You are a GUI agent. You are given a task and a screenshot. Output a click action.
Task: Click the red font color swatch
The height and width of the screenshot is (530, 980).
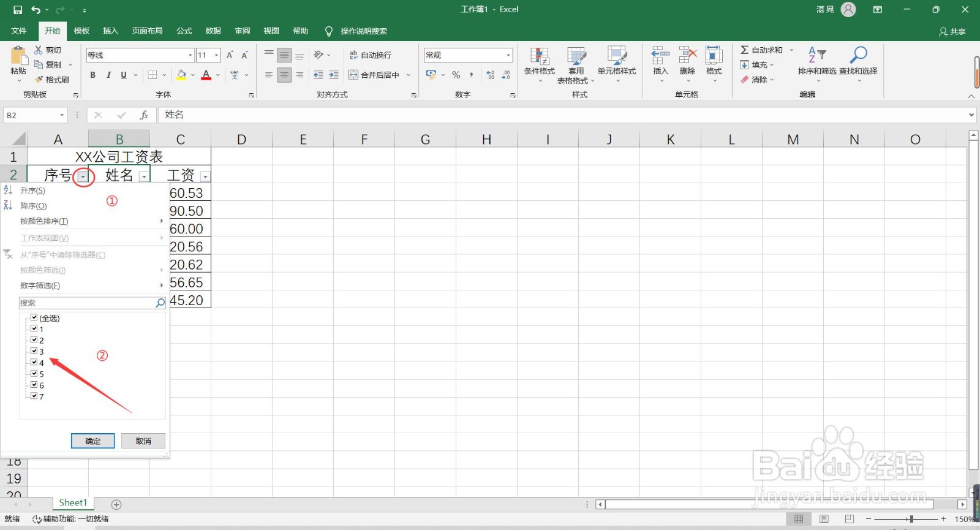206,75
